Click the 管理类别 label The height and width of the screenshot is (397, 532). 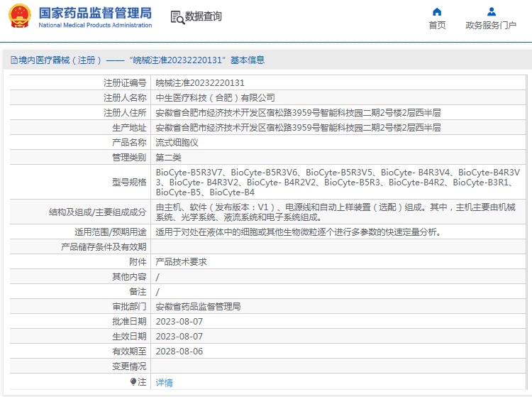coord(129,158)
